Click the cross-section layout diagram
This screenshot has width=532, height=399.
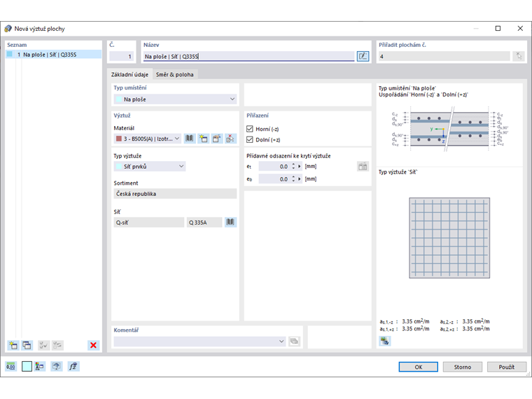[x=449, y=129]
